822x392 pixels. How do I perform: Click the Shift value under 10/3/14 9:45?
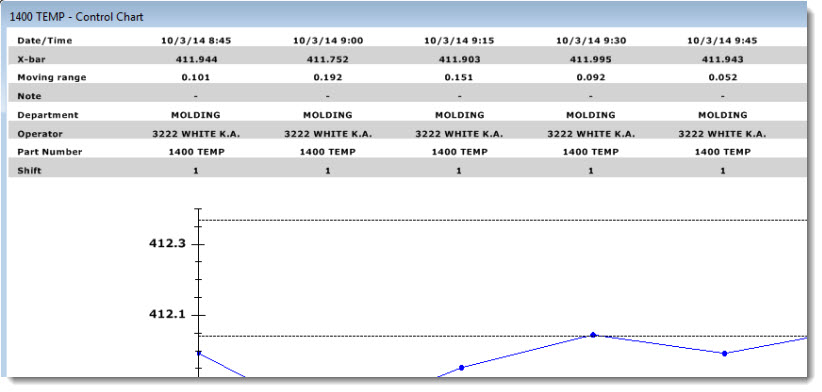tap(723, 171)
